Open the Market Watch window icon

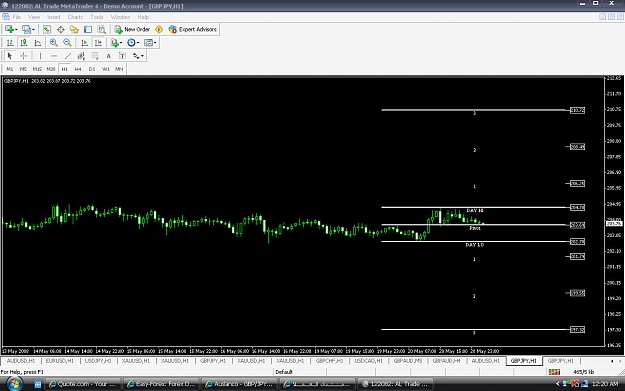click(47, 29)
